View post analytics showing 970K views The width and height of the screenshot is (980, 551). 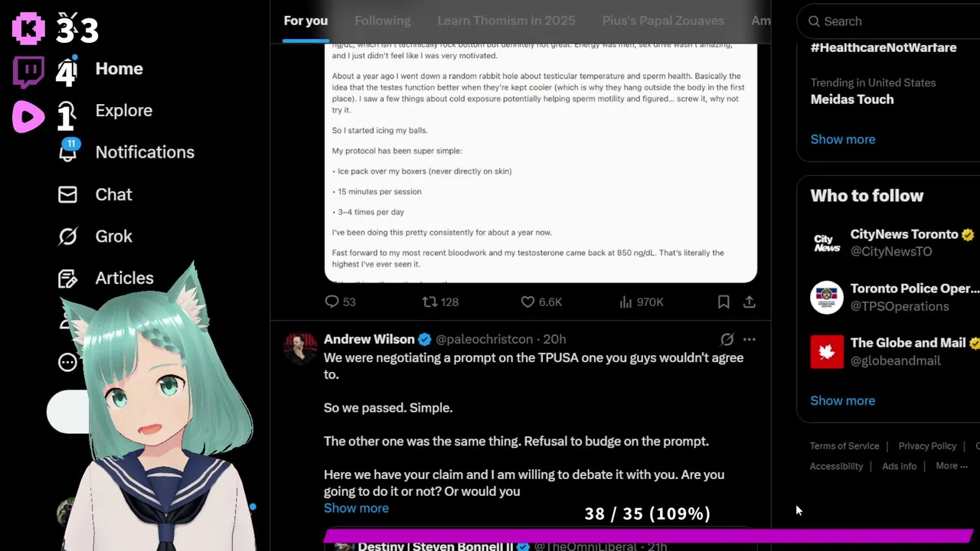pyautogui.click(x=642, y=302)
